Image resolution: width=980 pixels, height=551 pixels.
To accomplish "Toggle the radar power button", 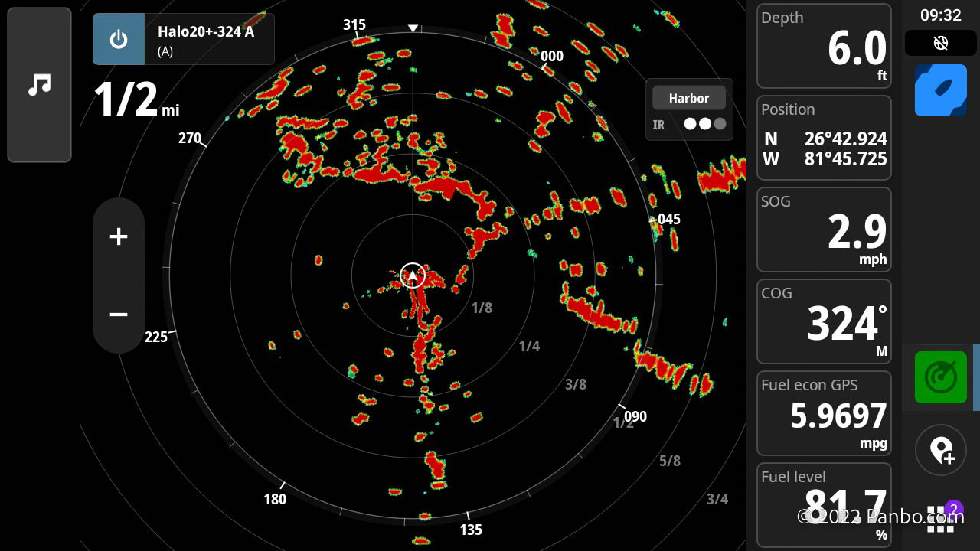I will (x=119, y=39).
